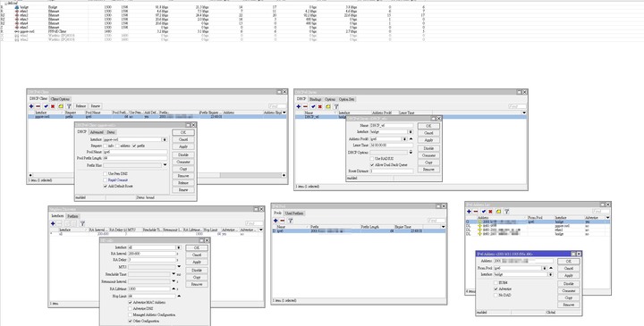Image resolution: width=644 pixels, height=326 pixels.
Task: Open filter in Neighbor Discovery window
Action: 82,223
